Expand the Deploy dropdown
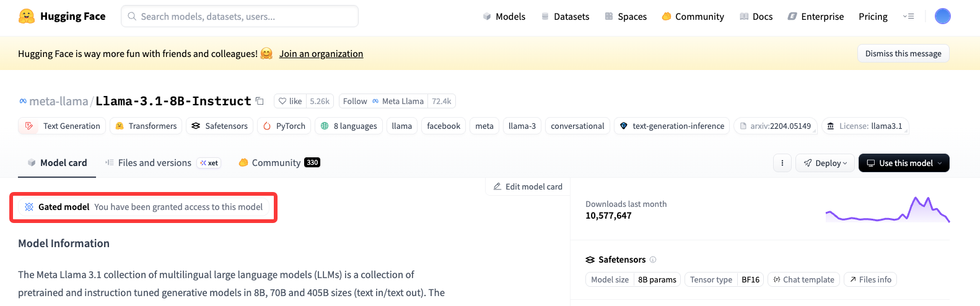The image size is (980, 306). (825, 163)
